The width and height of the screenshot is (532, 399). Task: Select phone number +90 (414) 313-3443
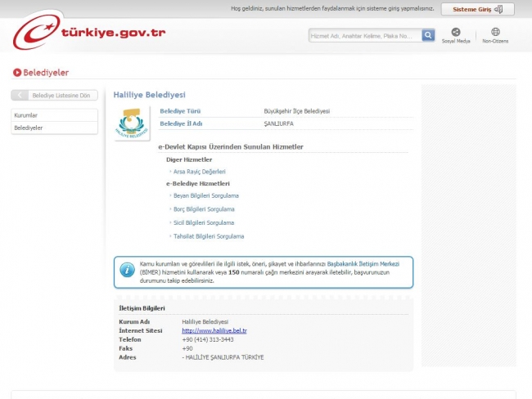(208, 339)
